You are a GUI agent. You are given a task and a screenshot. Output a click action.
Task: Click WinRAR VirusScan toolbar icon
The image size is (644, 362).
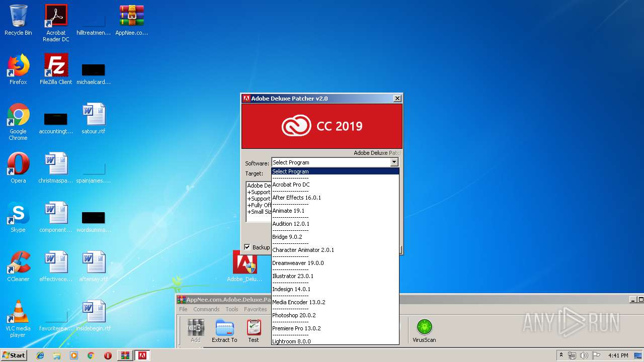click(x=424, y=331)
